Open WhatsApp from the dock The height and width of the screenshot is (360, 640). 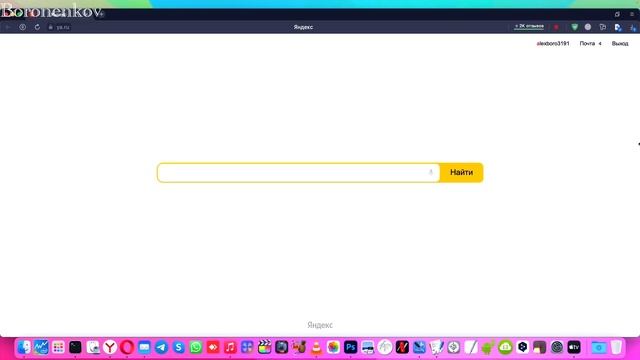tap(196, 347)
